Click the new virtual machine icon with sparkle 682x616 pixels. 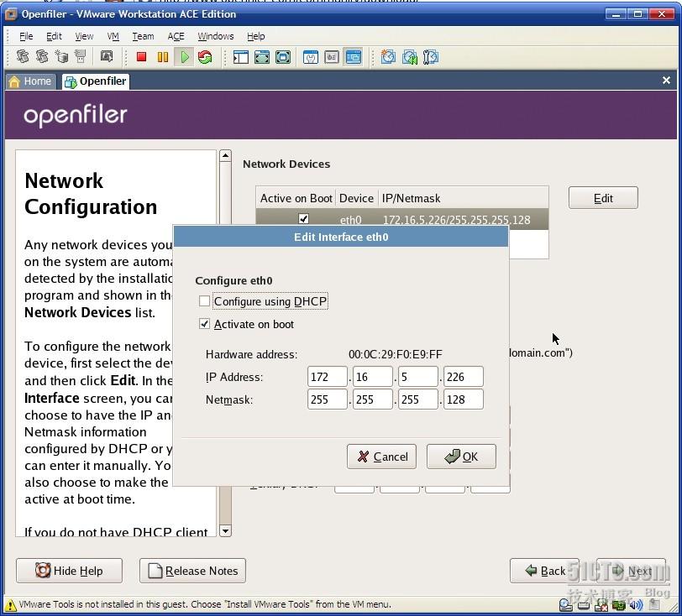click(61, 56)
